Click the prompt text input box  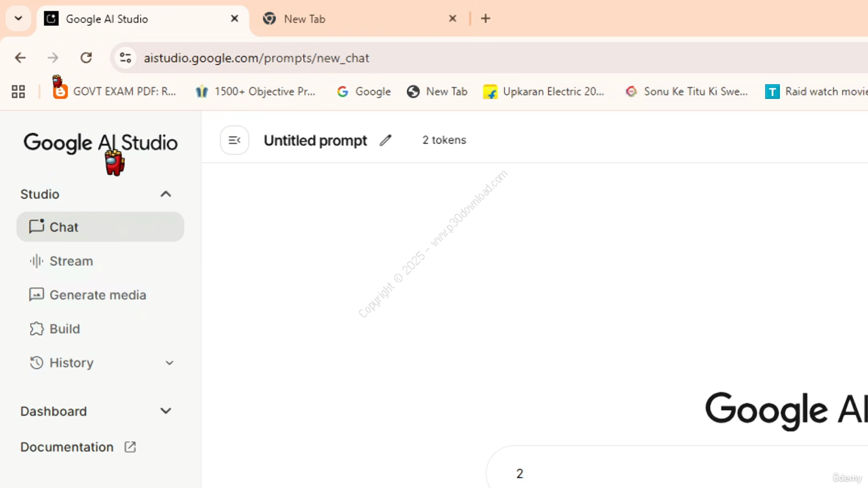[x=678, y=473]
